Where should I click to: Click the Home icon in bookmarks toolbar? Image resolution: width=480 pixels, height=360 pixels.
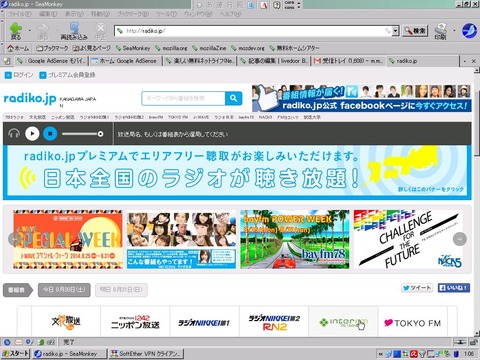click(x=18, y=48)
